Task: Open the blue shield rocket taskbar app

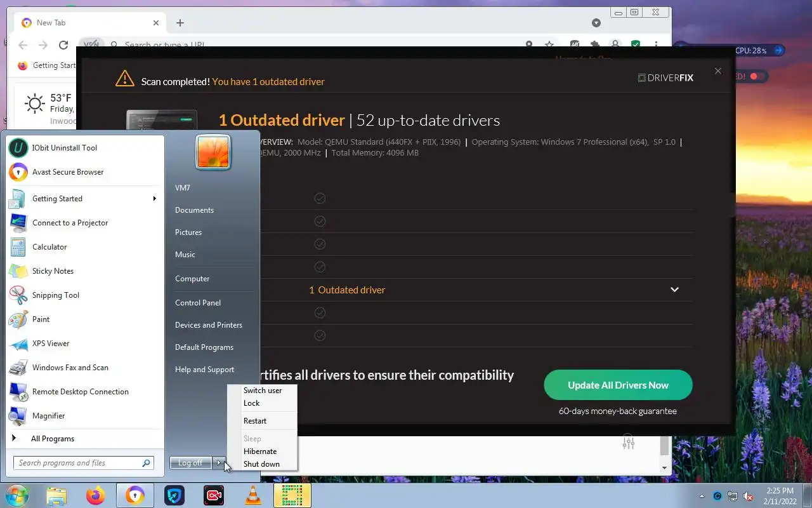Action: click(174, 495)
